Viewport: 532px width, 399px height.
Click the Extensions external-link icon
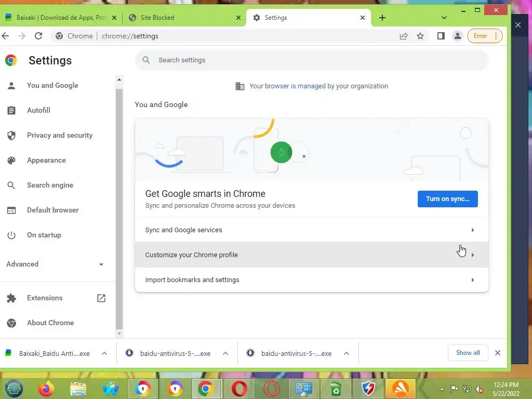[101, 298]
